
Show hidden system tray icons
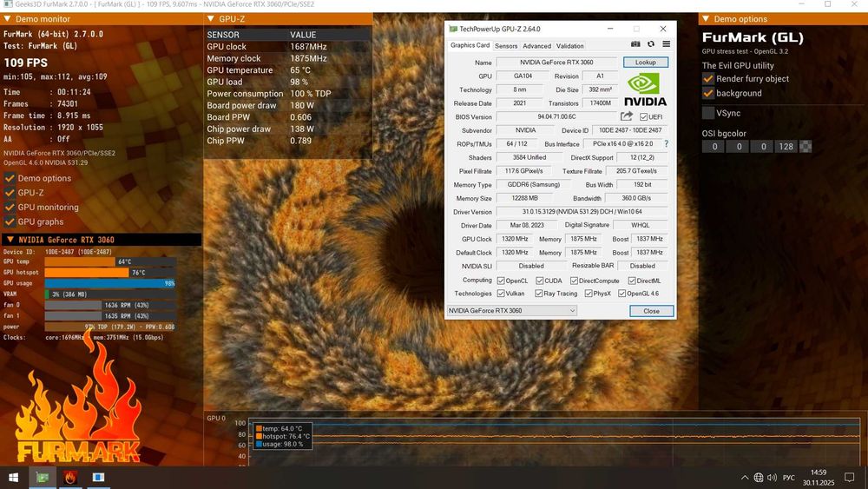(745, 478)
